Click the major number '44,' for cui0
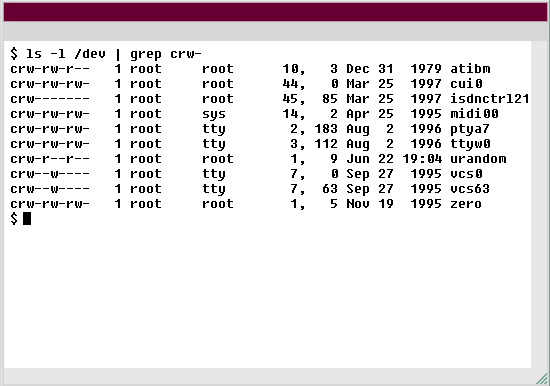550x386 pixels. [294, 85]
